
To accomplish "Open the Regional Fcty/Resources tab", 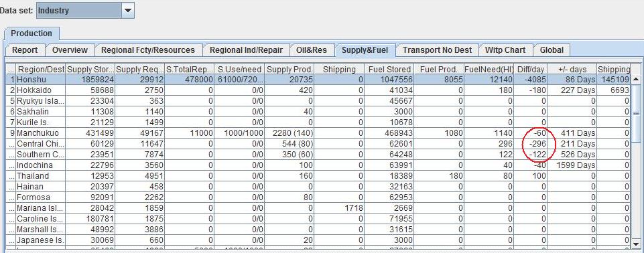I will click(148, 50).
